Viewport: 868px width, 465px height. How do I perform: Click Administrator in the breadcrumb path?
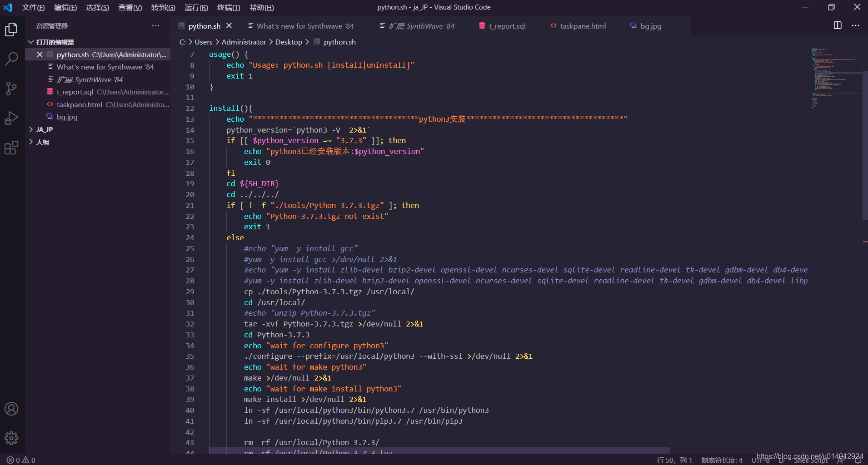click(244, 42)
